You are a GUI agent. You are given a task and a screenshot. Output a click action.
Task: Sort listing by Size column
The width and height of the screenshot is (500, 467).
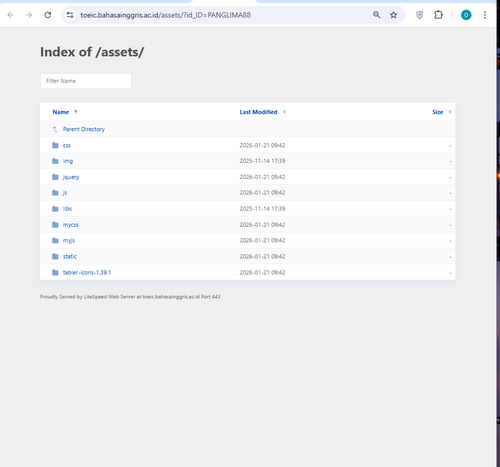click(x=438, y=112)
